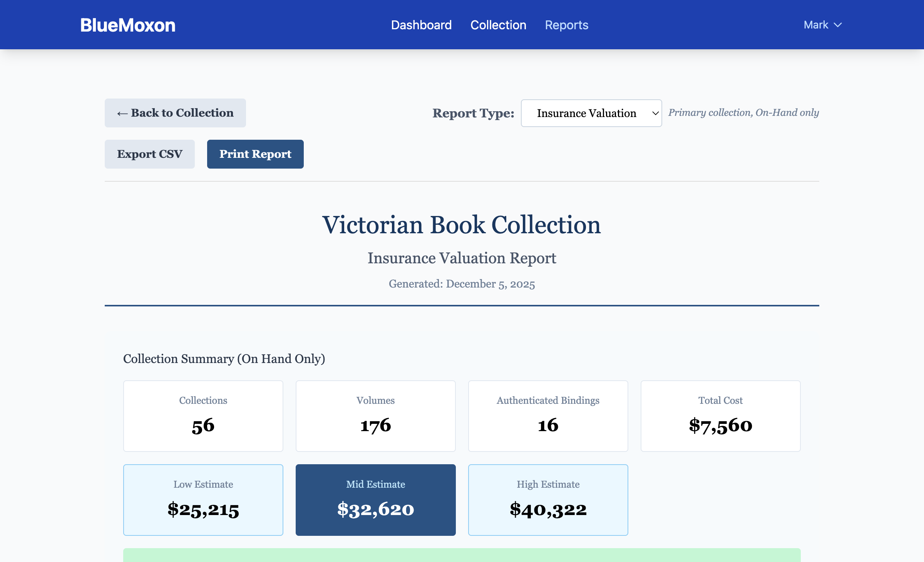Image resolution: width=924 pixels, height=562 pixels.
Task: Open the Reports nav item
Action: [x=566, y=25]
